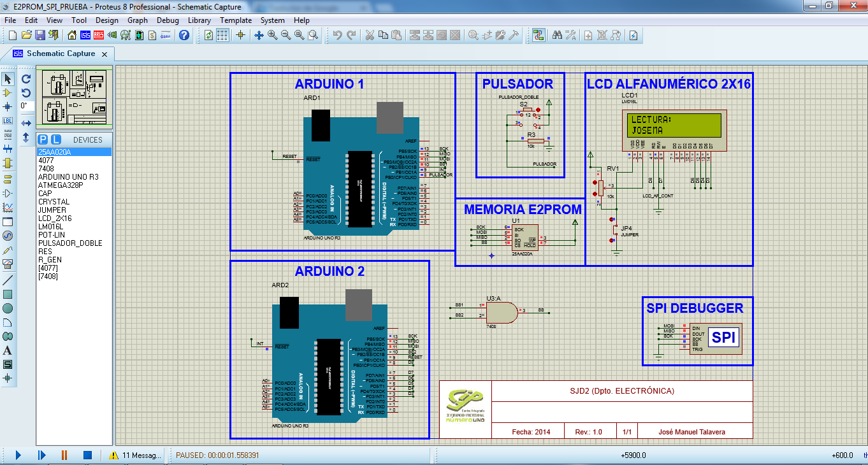The width and height of the screenshot is (868, 465).
Task: Stop the simulation
Action: [88, 455]
